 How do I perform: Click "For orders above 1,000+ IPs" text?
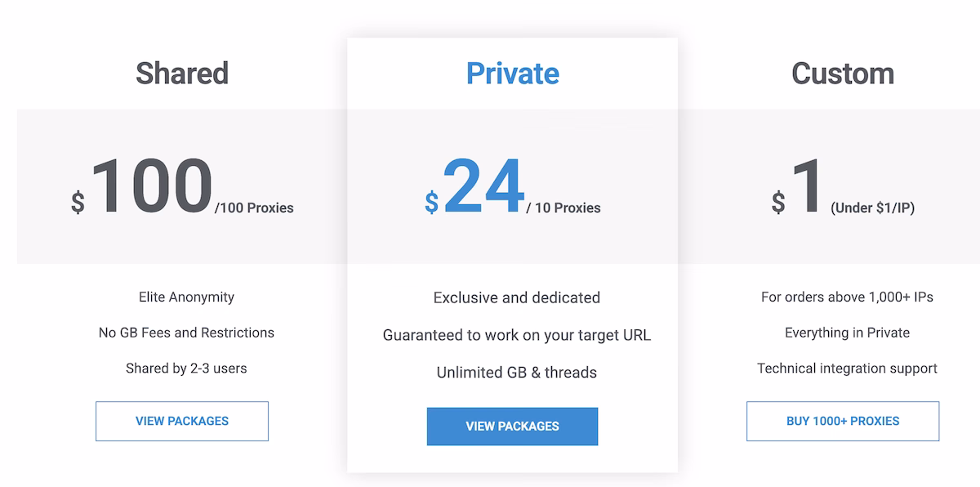pyautogui.click(x=847, y=297)
